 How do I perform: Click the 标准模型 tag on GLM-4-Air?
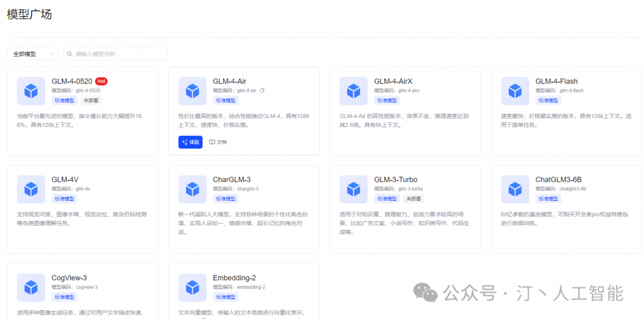pyautogui.click(x=226, y=100)
